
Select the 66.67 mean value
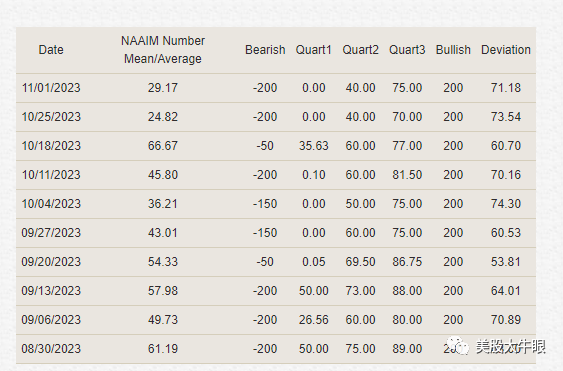pos(163,146)
